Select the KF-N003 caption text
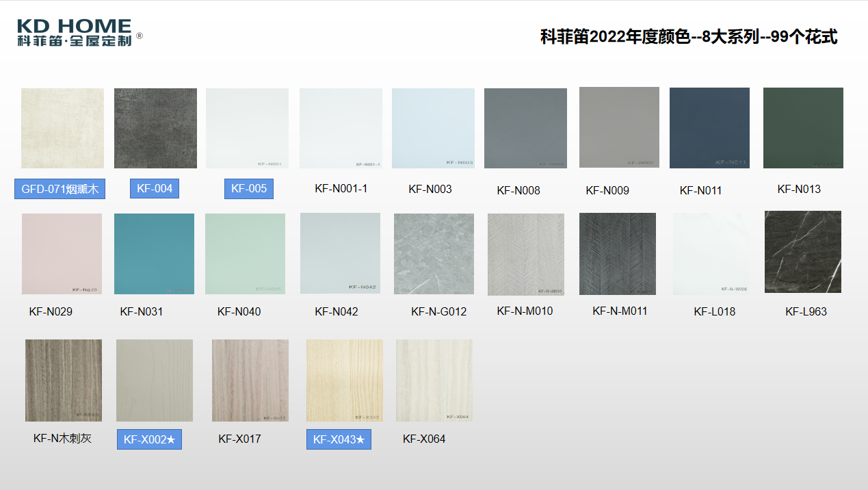 430,189
